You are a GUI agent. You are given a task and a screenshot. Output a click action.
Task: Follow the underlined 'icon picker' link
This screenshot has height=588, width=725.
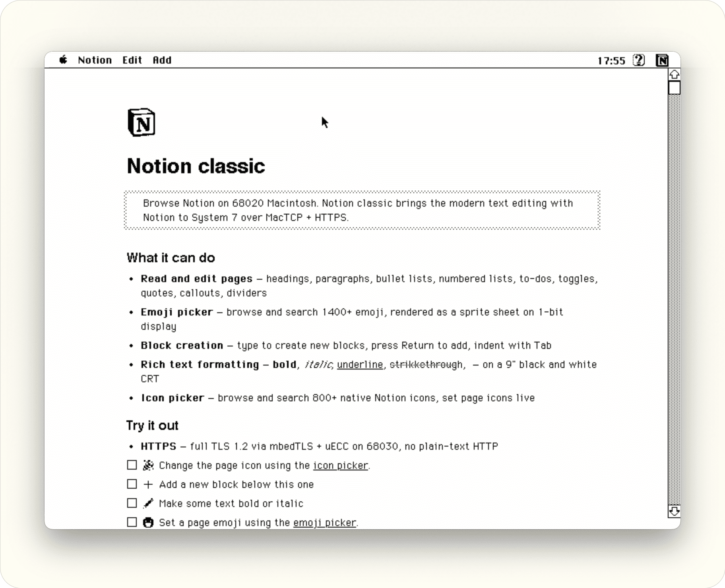coord(341,465)
